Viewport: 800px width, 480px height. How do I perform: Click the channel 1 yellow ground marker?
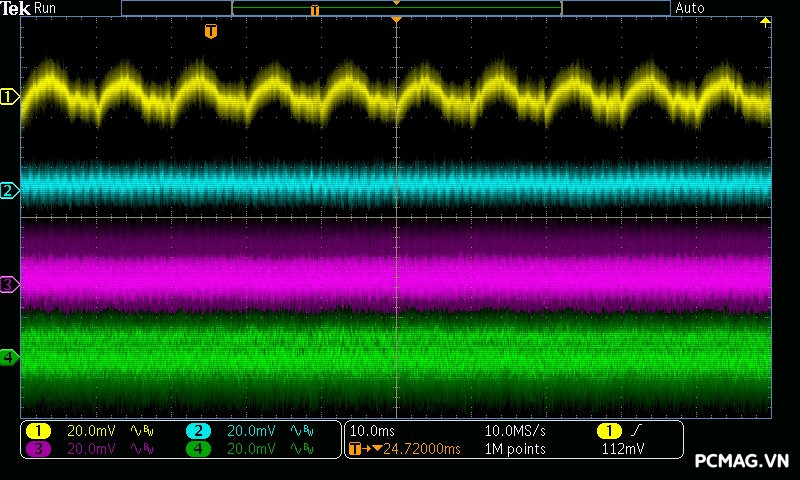10,97
